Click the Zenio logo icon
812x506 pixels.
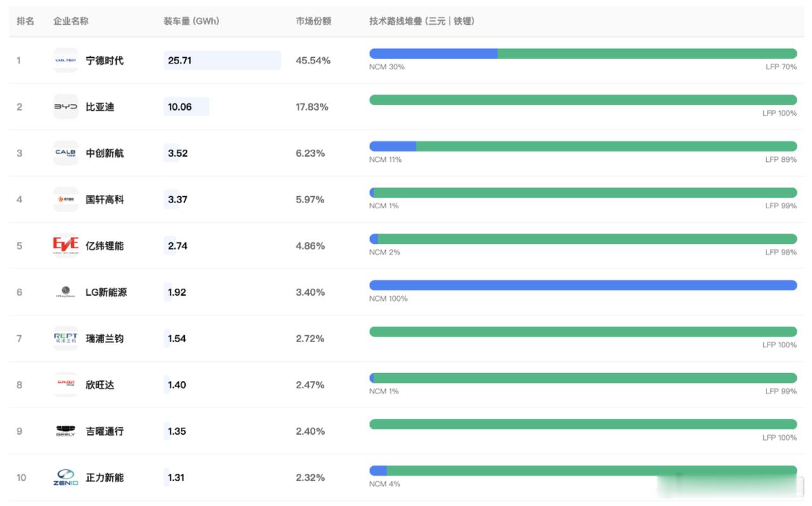coord(66,477)
